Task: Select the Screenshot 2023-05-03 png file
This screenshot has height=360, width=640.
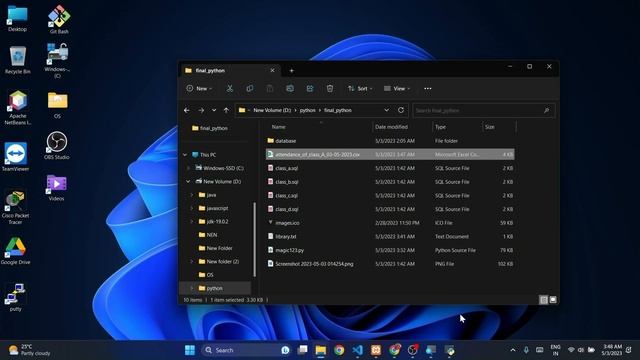Action: tap(390, 264)
